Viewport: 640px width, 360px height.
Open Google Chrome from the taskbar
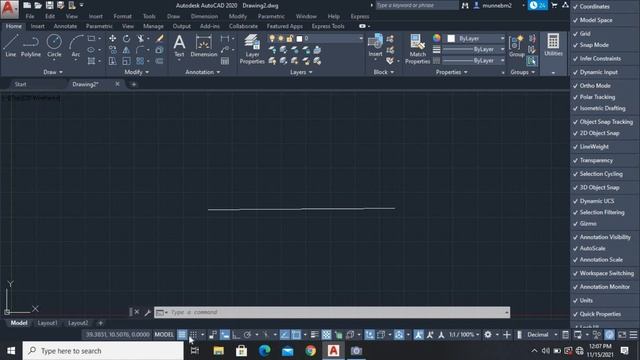[x=310, y=351]
